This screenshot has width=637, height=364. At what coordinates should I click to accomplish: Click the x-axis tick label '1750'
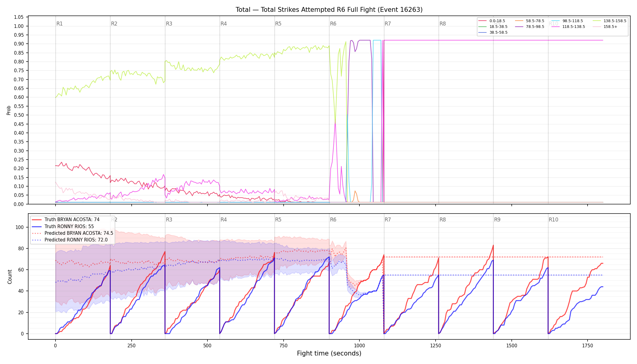588,345
